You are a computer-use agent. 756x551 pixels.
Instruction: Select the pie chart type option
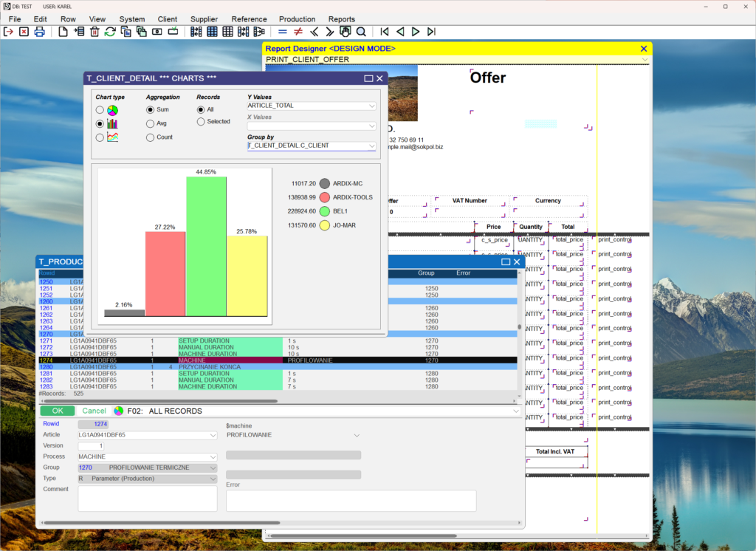pos(100,109)
